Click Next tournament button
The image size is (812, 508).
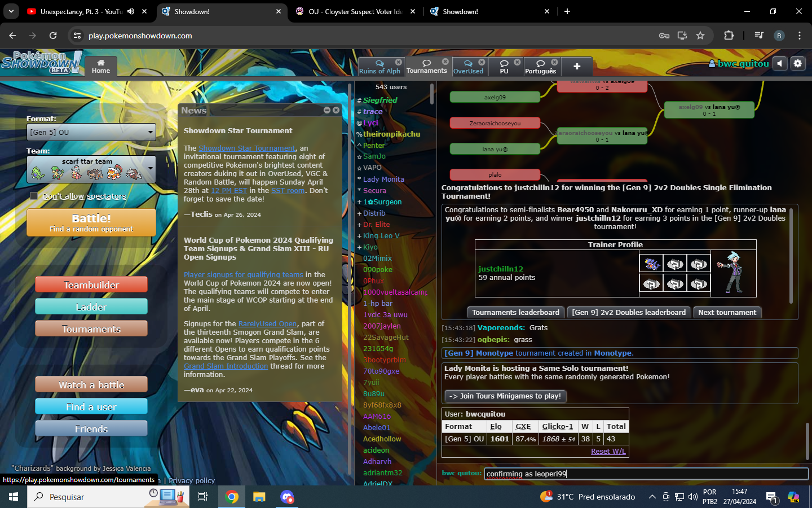click(x=727, y=312)
